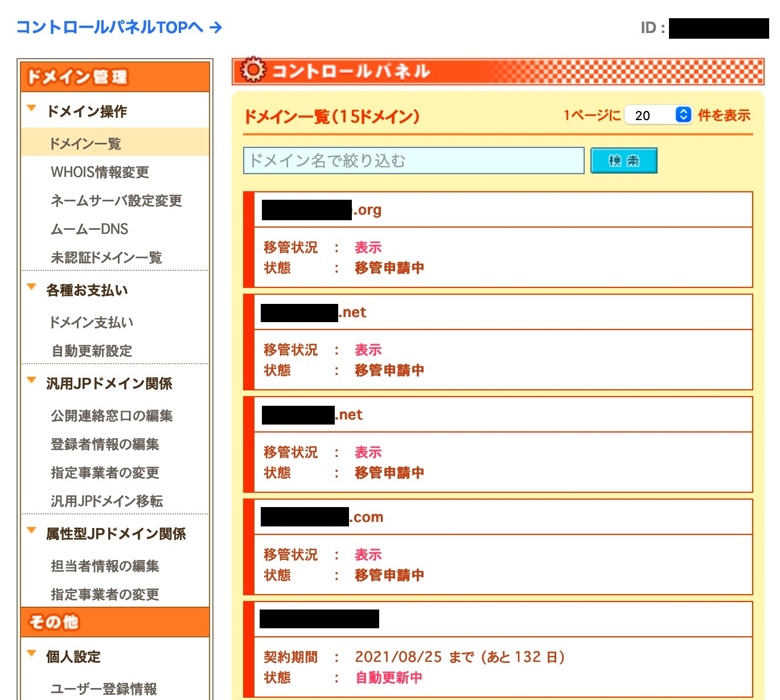This screenshot has width=780, height=700.
Task: Collapse the 個人設定 section arrow
Action: coord(32,654)
